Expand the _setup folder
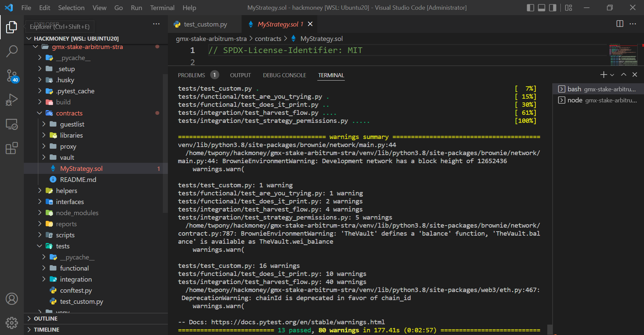 coord(96,69)
